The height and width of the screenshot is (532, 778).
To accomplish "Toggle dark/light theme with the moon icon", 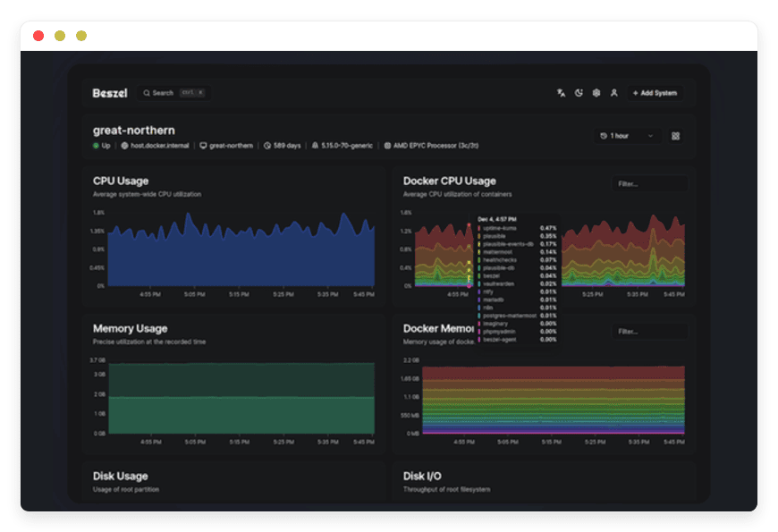I will [578, 92].
